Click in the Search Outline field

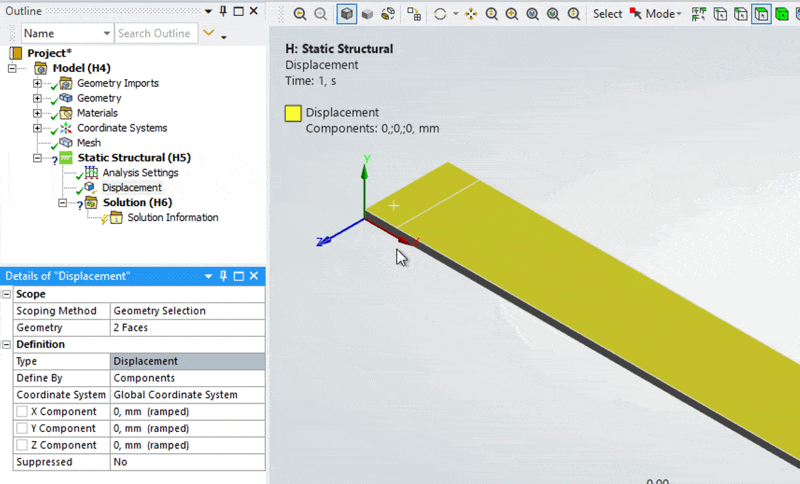click(x=153, y=33)
